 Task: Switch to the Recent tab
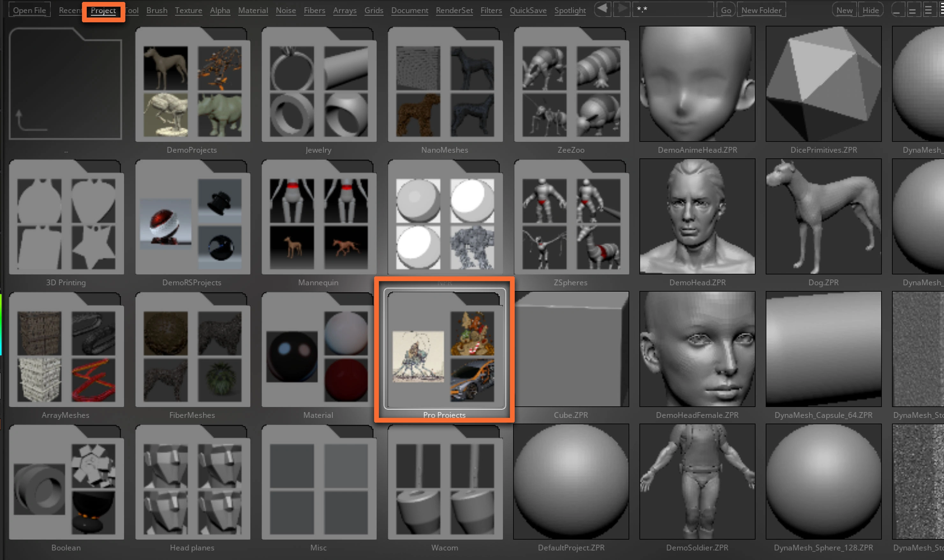70,11
